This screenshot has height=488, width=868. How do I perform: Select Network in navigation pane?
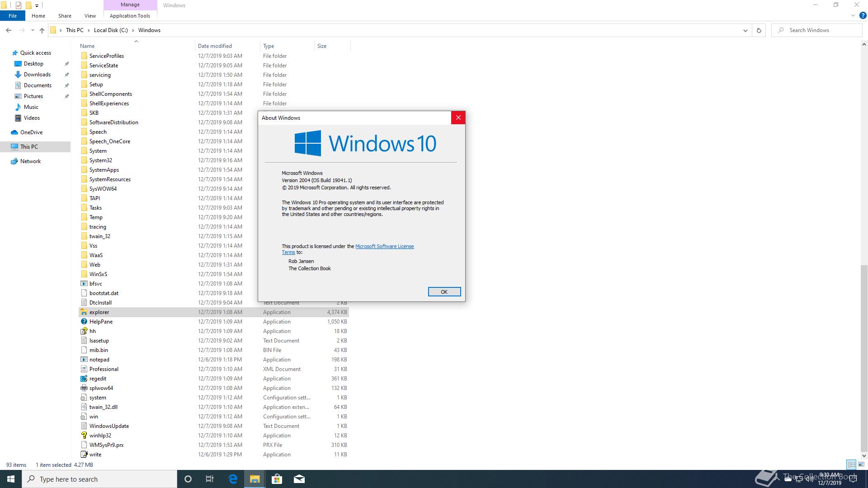[30, 161]
